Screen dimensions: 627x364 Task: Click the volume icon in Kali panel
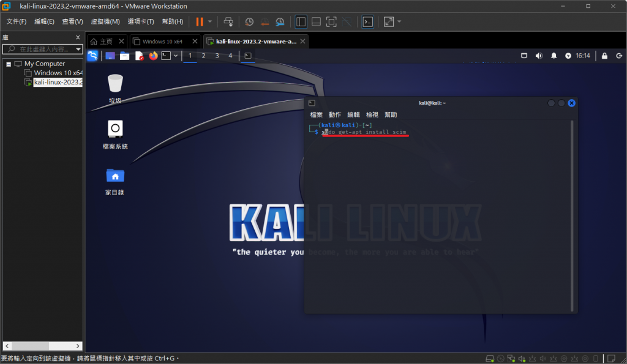tap(539, 56)
